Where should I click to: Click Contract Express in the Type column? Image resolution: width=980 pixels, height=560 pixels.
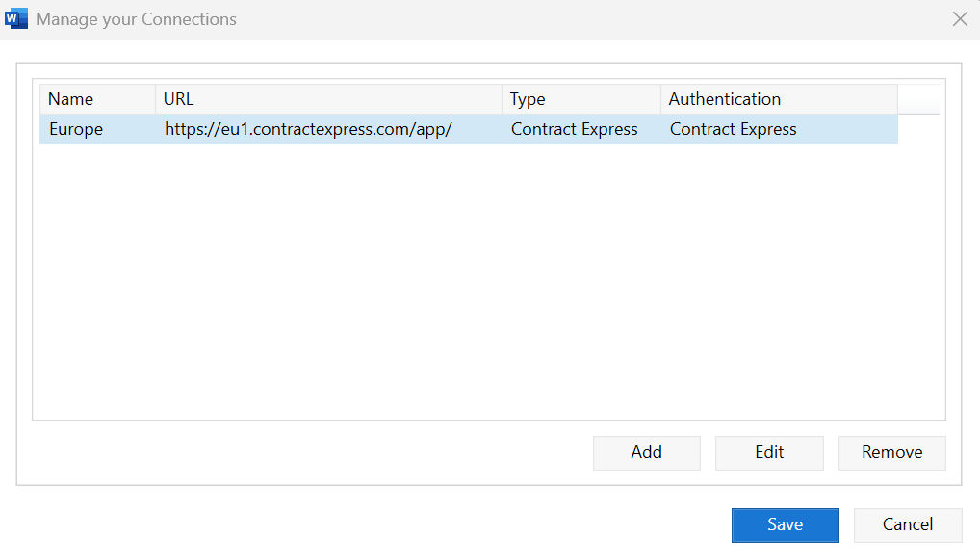[x=575, y=129]
